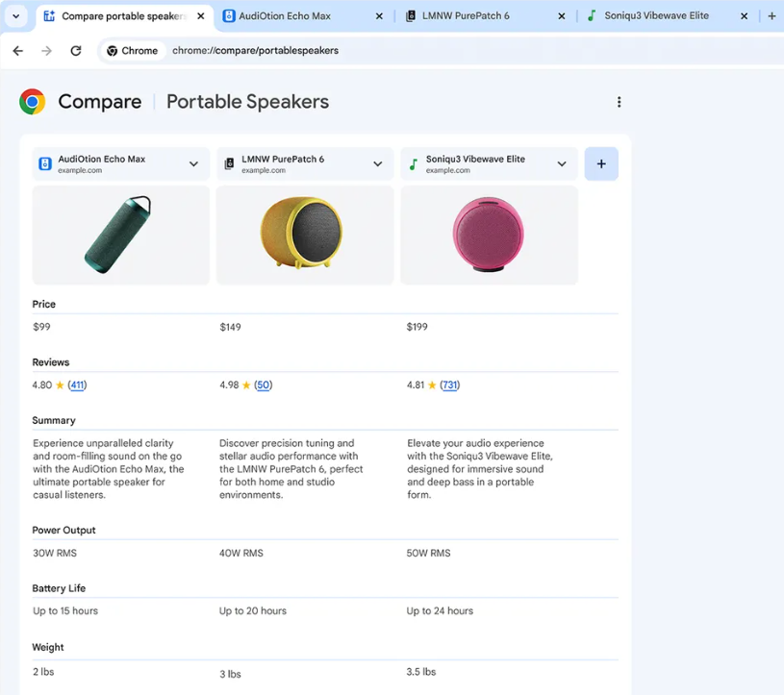Click the plus button to add product column
784x695 pixels.
(601, 164)
